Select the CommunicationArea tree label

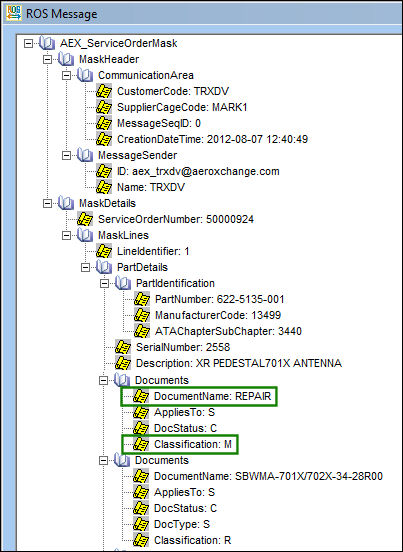pyautogui.click(x=146, y=76)
